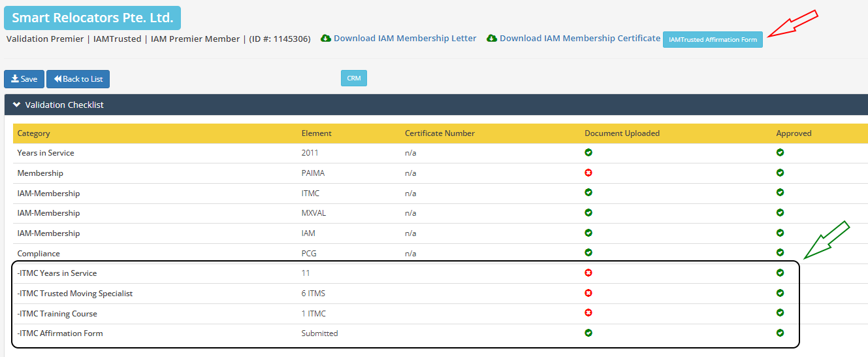Download IAM Membership Letter link
Screen dimensions: 868x357
(405, 39)
